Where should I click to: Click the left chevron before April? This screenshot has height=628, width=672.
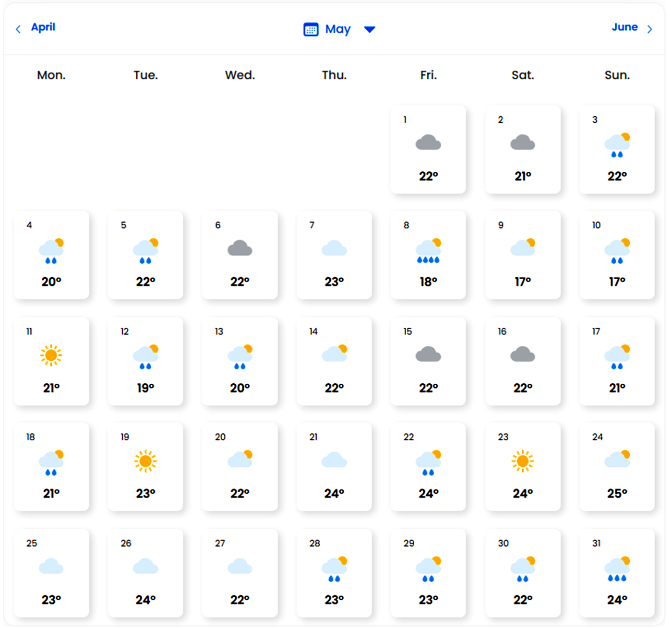click(x=18, y=29)
